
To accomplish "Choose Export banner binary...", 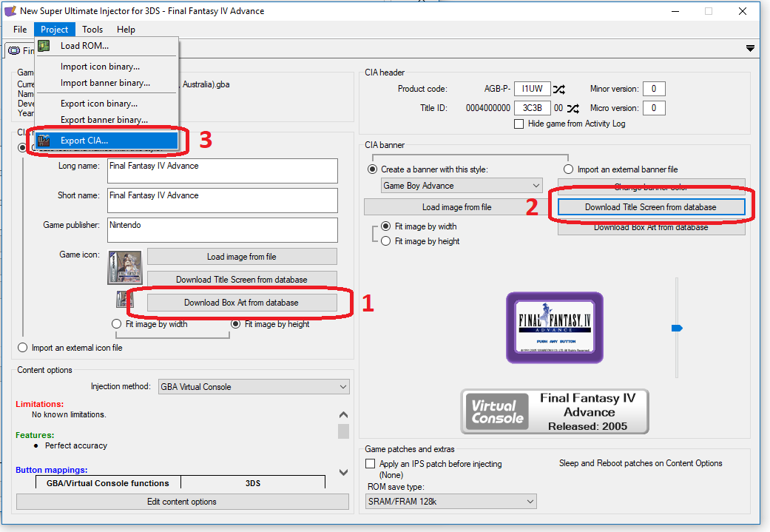I will (107, 120).
